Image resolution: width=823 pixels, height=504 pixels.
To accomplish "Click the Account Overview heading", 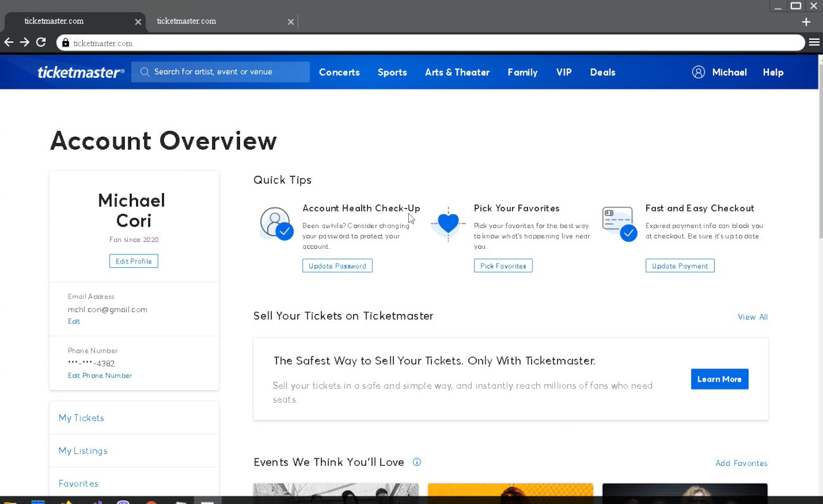I will pos(163,141).
